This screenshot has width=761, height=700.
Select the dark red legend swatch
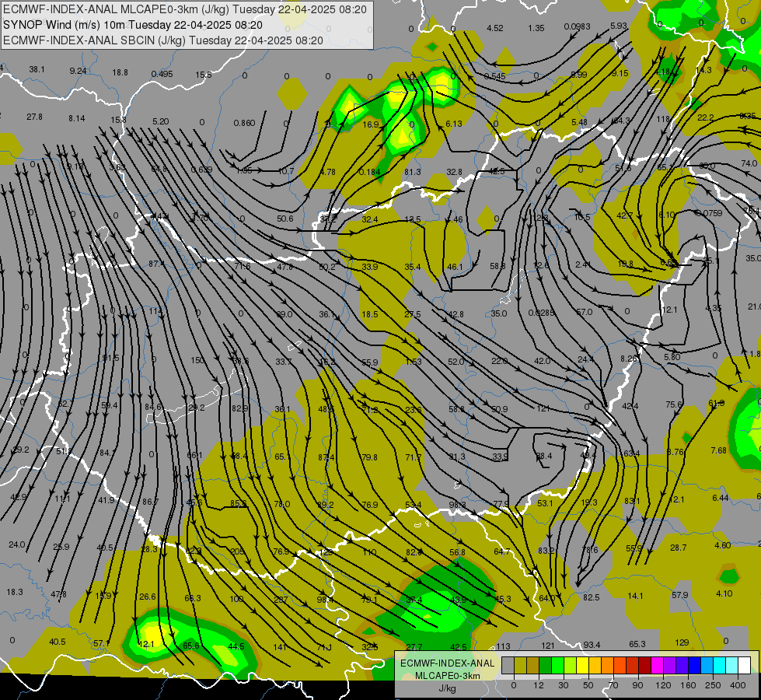click(644, 665)
